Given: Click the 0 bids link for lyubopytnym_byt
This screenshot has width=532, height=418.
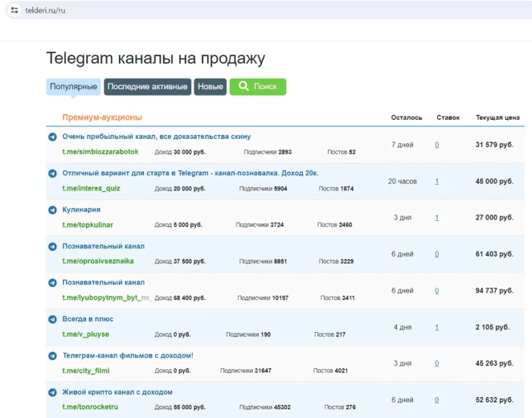Looking at the screenshot, I should click(436, 291).
